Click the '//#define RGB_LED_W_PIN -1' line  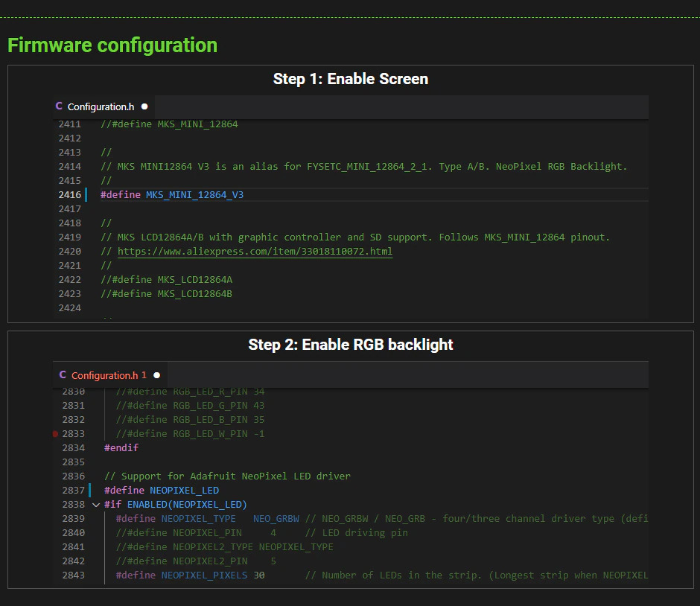coord(190,434)
